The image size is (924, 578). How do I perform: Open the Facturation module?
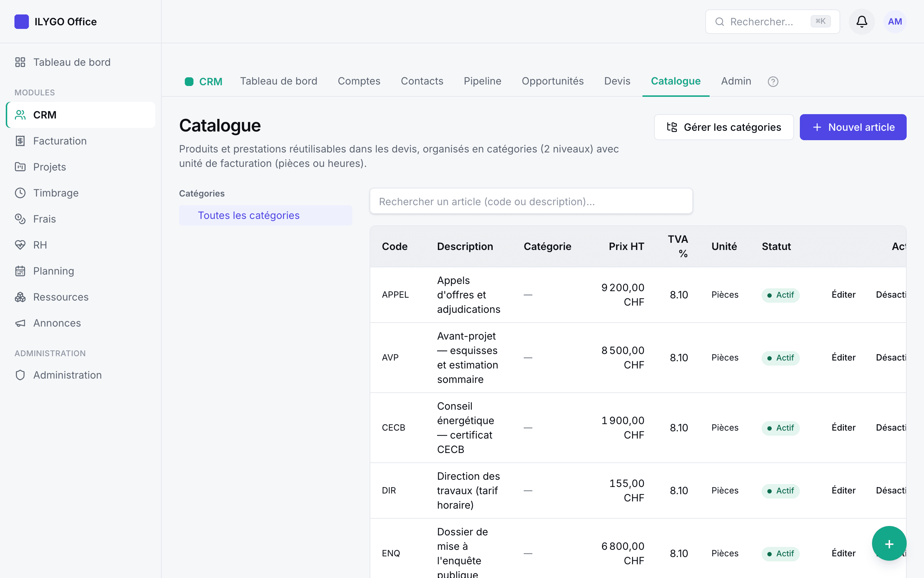tap(80, 141)
